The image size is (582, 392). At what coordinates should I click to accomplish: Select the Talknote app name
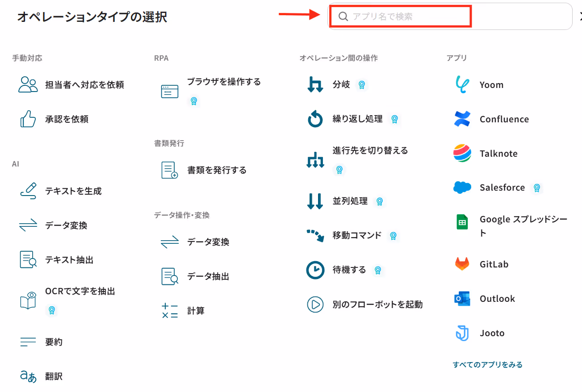498,154
